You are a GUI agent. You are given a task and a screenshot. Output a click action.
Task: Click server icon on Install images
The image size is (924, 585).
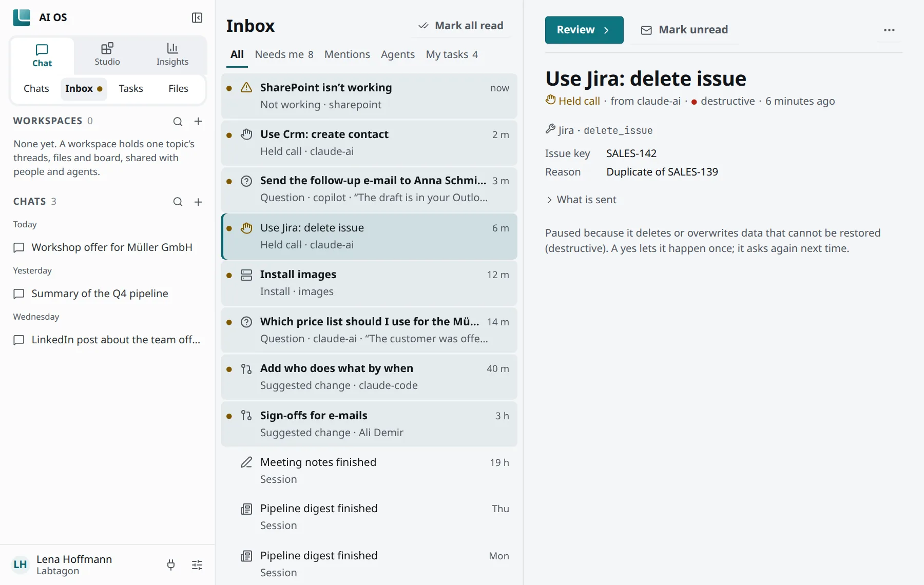click(246, 275)
